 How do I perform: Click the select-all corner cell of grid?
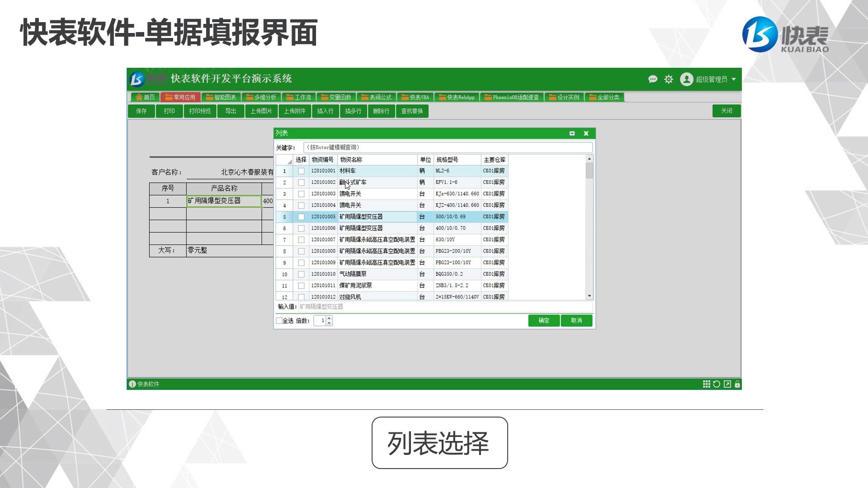pos(284,160)
